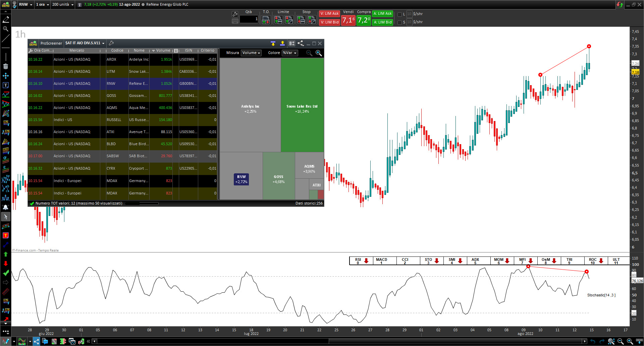644x346 pixels.
Task: Open the three-dots more tools menu
Action: point(6,332)
